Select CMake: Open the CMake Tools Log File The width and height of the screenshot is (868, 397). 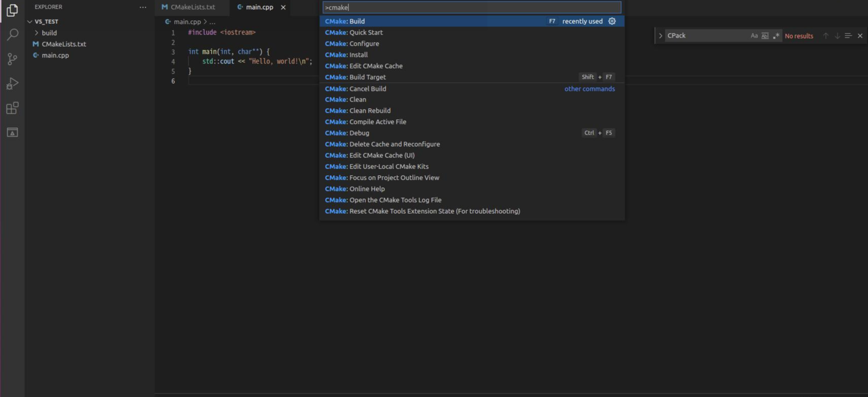point(472,200)
